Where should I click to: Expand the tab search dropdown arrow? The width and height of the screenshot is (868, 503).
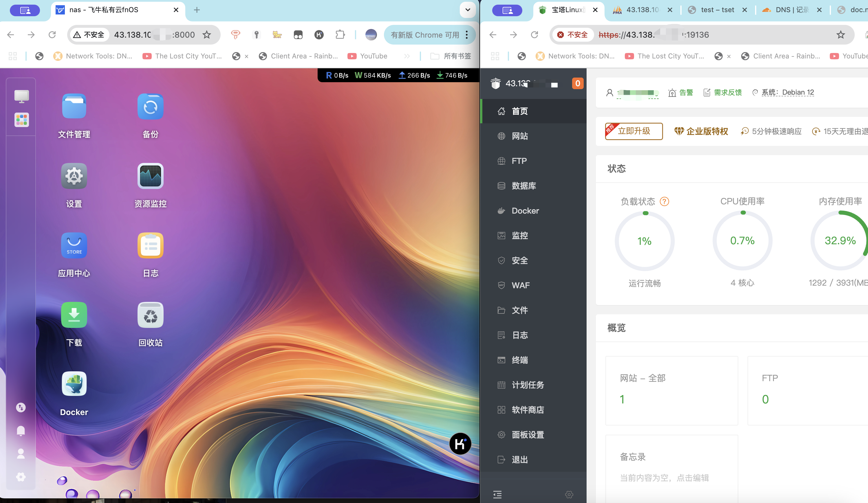467,10
